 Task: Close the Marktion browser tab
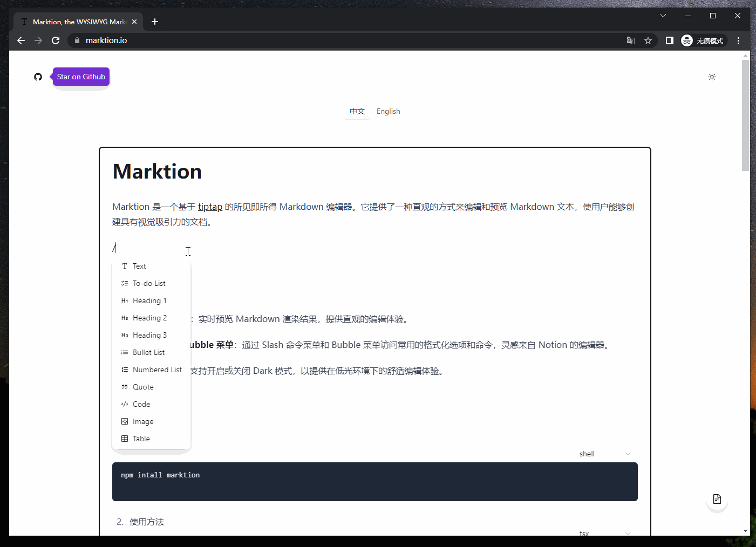pyautogui.click(x=134, y=22)
